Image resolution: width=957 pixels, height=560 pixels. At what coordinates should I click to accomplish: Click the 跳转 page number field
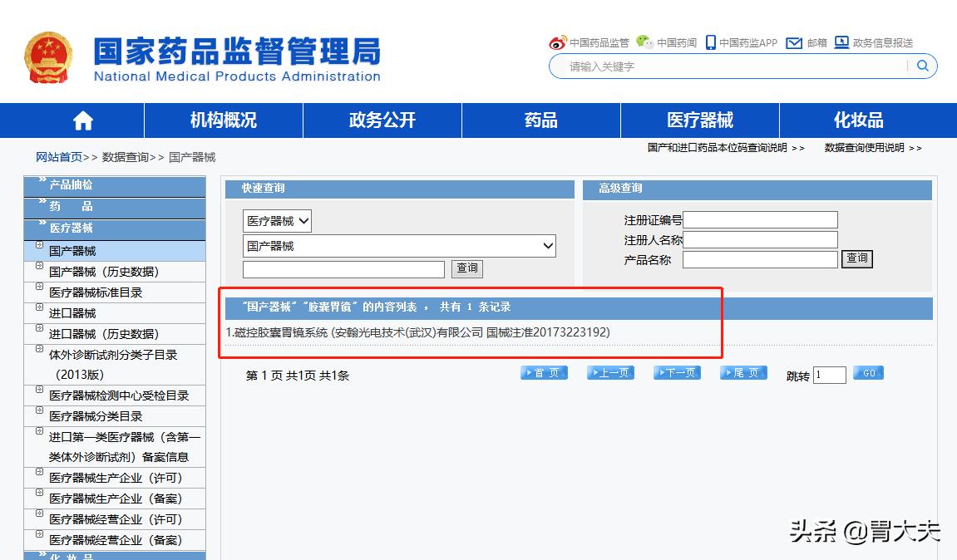click(828, 374)
